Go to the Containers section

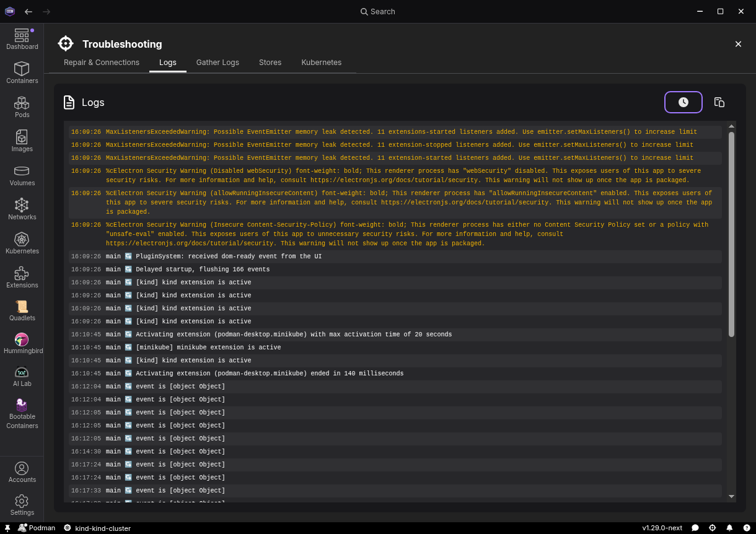22,73
